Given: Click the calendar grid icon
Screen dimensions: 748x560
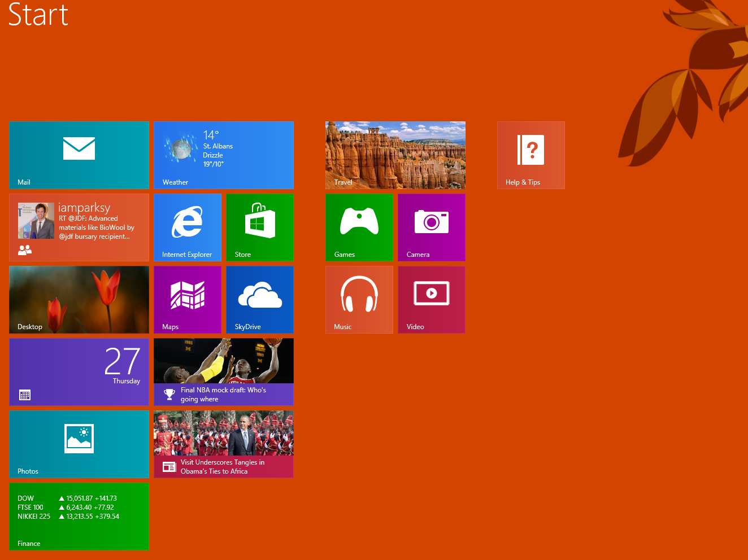Looking at the screenshot, I should 25,395.
